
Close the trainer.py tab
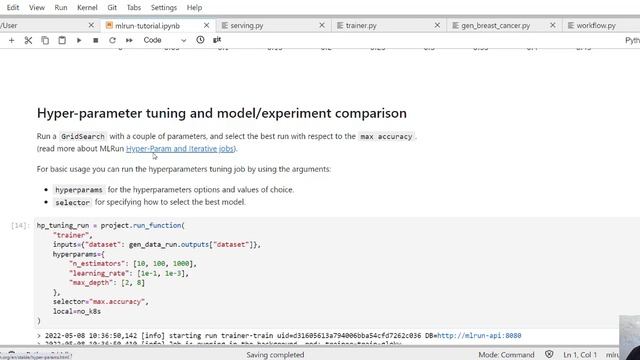437,25
